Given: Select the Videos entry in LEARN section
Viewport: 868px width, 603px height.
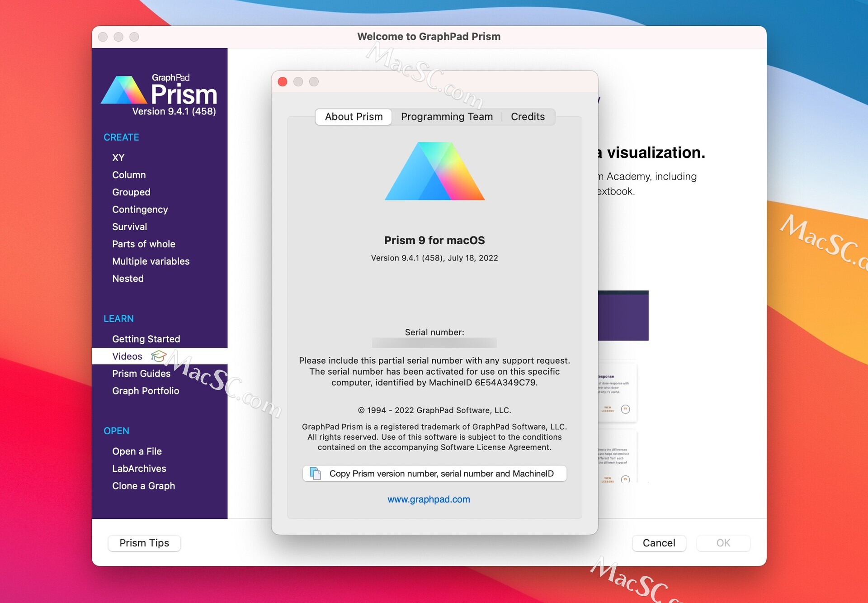Looking at the screenshot, I should [x=127, y=356].
